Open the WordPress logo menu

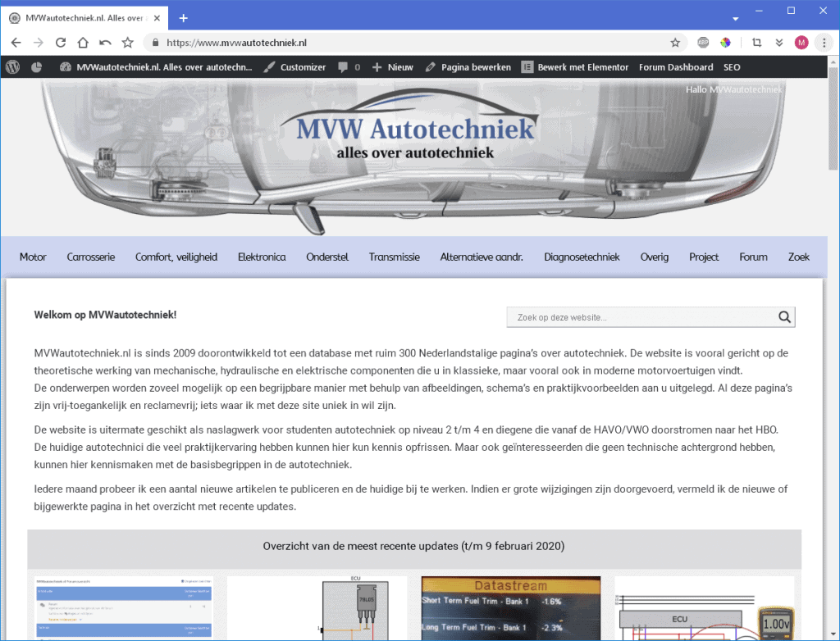point(13,67)
